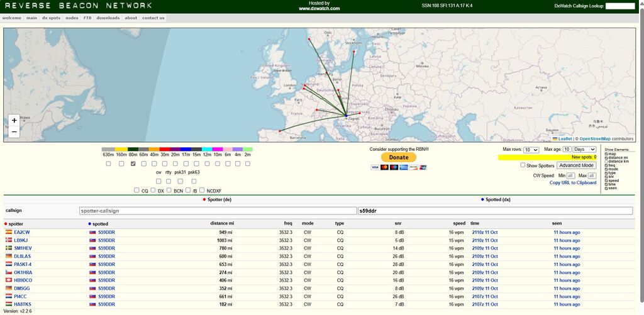Click the Hungary flag beside HA8TKS
The width and height of the screenshot is (644, 315).
pos(9,304)
